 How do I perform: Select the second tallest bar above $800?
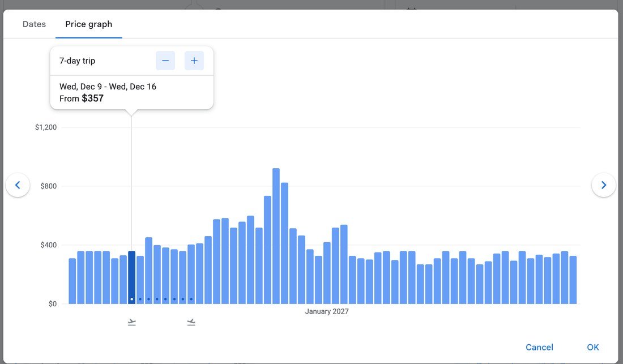(284, 243)
